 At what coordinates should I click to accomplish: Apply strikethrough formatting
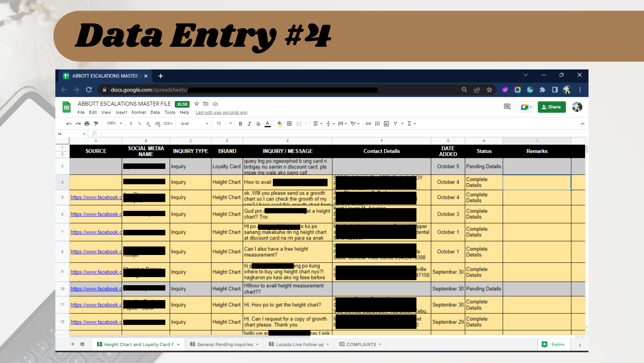(x=258, y=124)
